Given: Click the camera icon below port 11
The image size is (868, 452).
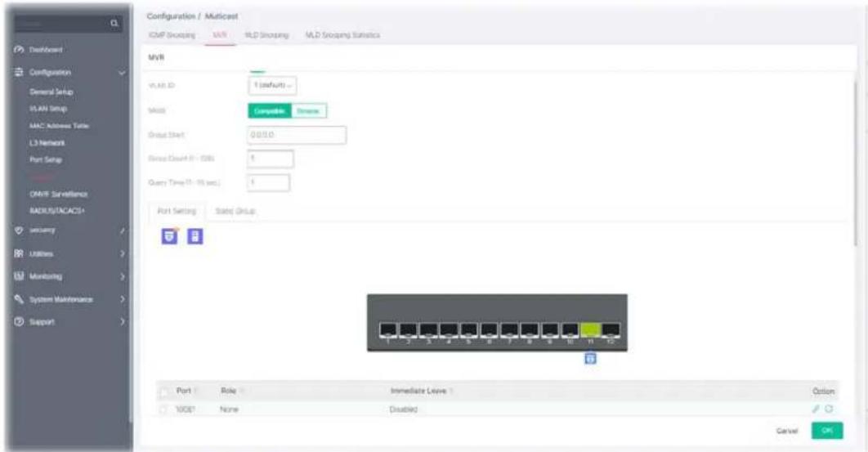Looking at the screenshot, I should (x=591, y=358).
